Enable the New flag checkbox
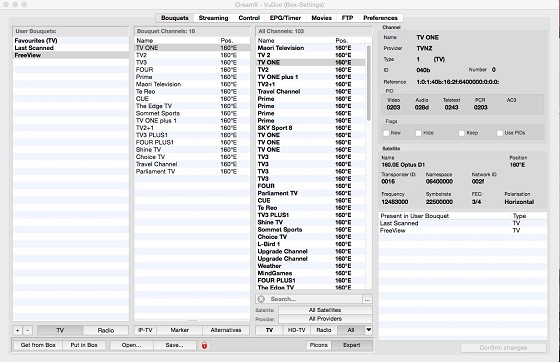This screenshot has height=362, width=560. 386,133
